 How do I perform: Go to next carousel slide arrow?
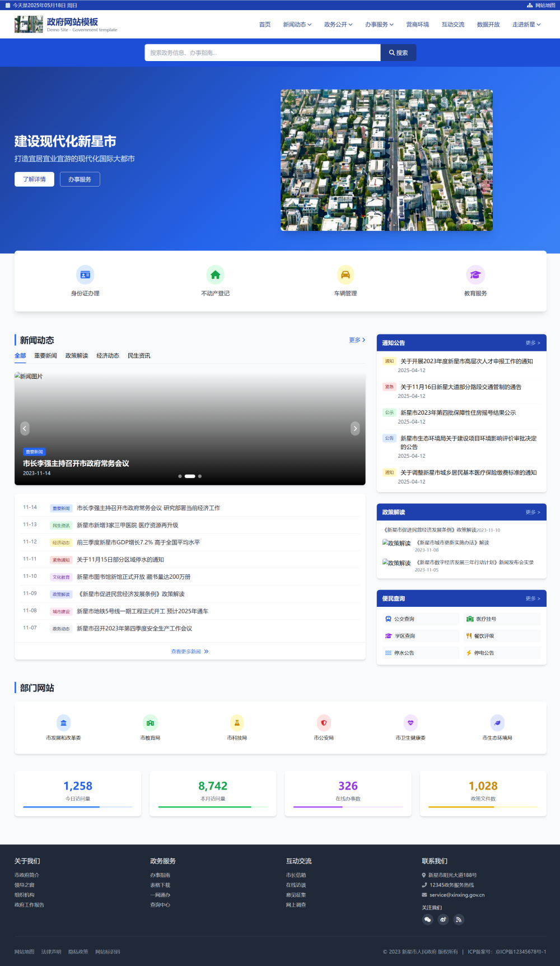(x=355, y=429)
